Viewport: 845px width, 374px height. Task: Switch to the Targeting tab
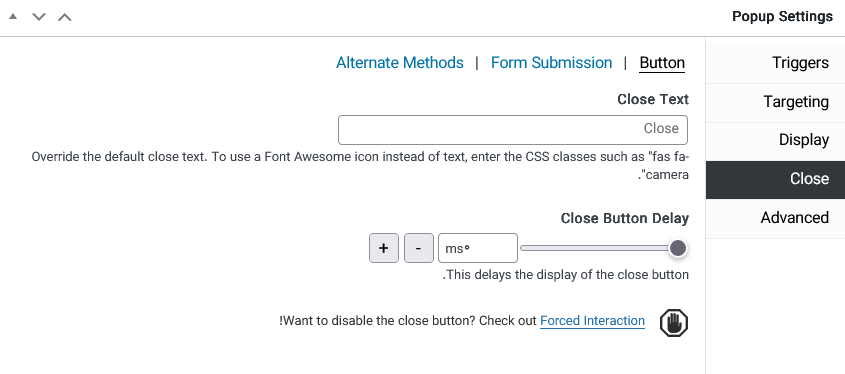tap(775, 102)
